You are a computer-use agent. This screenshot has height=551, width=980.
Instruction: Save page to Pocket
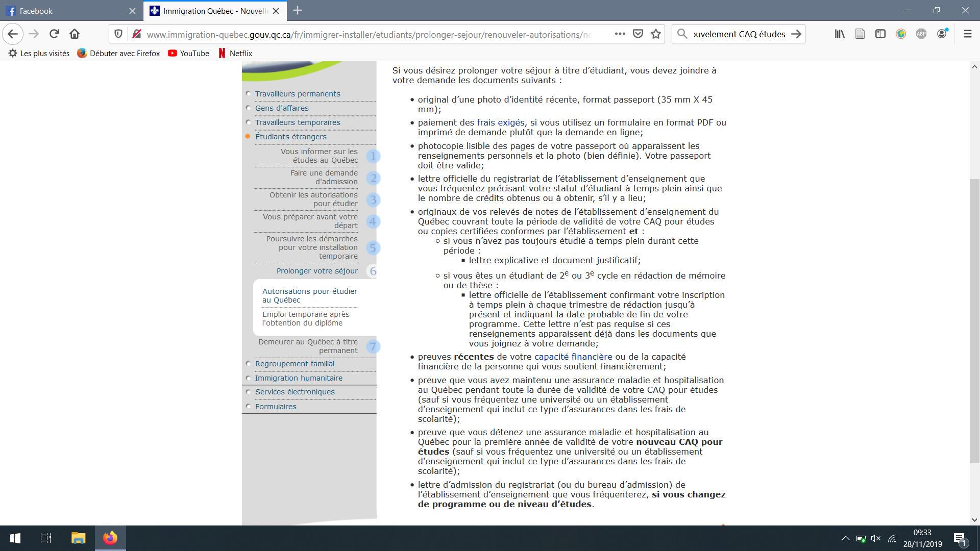pyautogui.click(x=638, y=34)
